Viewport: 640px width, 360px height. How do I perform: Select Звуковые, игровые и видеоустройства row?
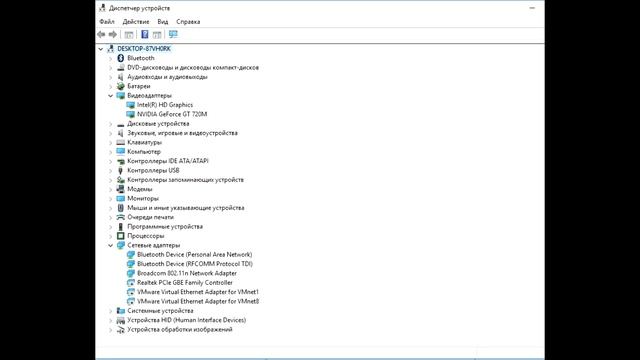(182, 133)
